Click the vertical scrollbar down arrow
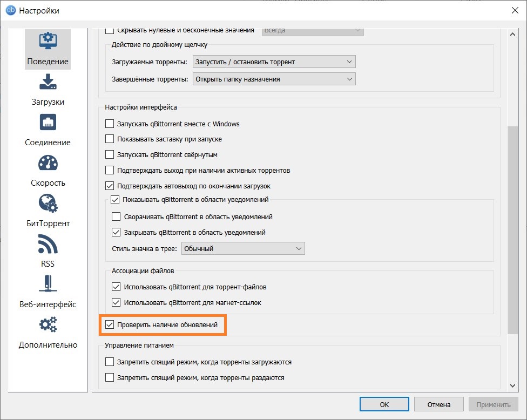527x420 pixels. (513, 385)
